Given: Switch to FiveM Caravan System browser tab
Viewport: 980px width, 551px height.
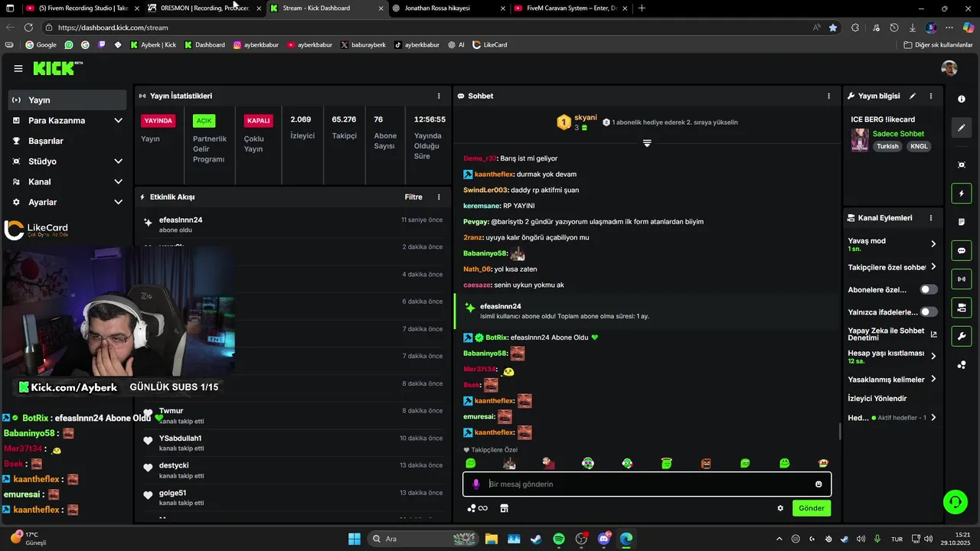Looking at the screenshot, I should tap(570, 8).
